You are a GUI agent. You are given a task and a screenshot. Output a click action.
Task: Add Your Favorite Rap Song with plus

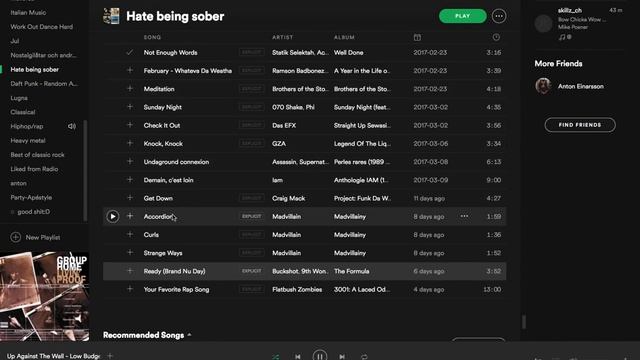pos(130,289)
